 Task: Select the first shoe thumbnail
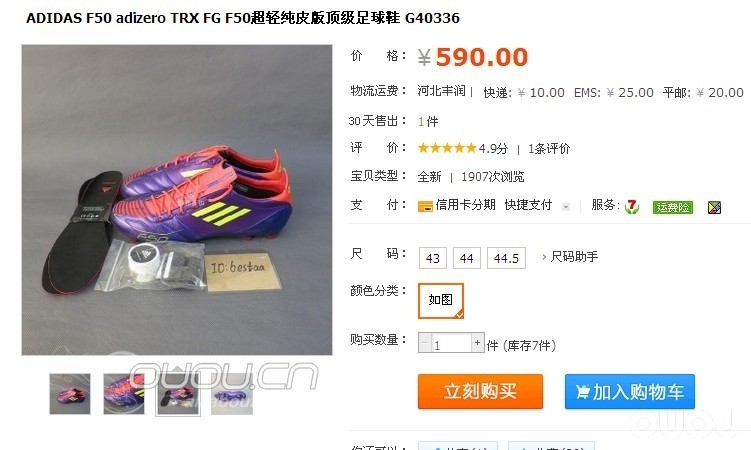[70, 394]
